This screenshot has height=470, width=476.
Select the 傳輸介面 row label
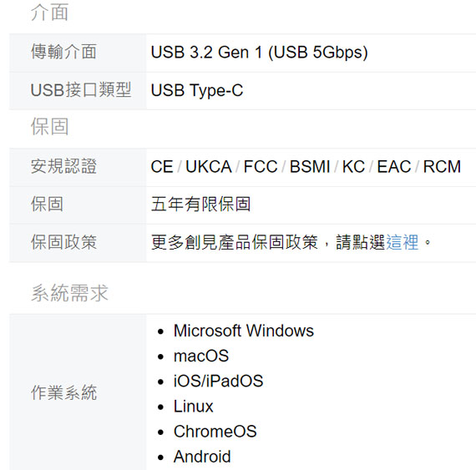click(63, 52)
